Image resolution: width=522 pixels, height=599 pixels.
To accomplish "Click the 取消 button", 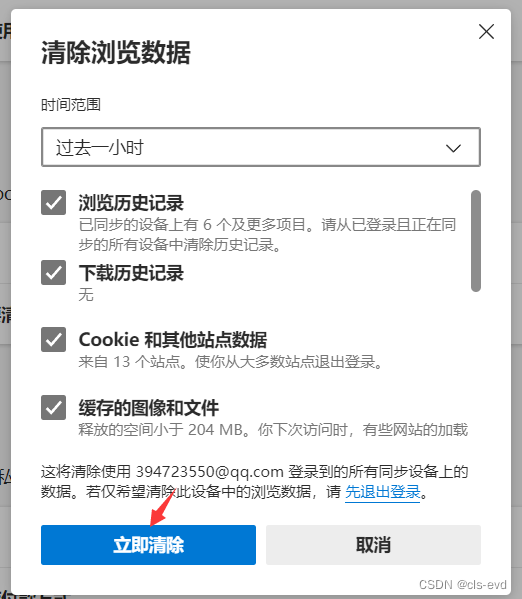I will coord(373,545).
